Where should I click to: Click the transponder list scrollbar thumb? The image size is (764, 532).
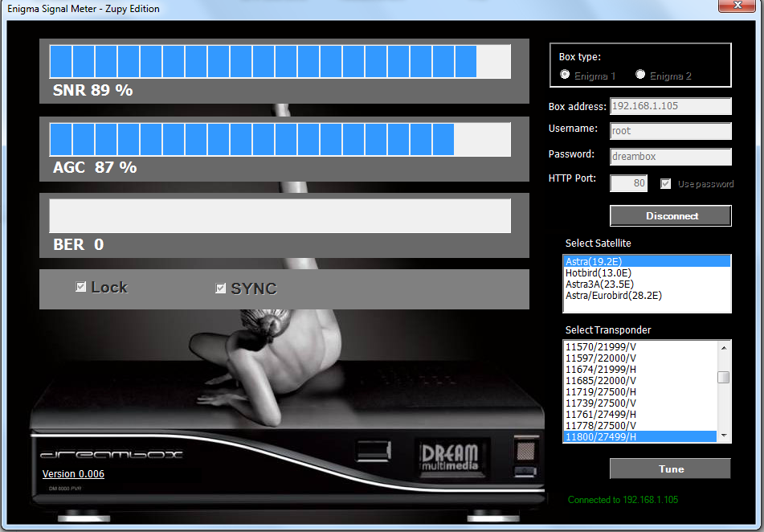click(724, 377)
